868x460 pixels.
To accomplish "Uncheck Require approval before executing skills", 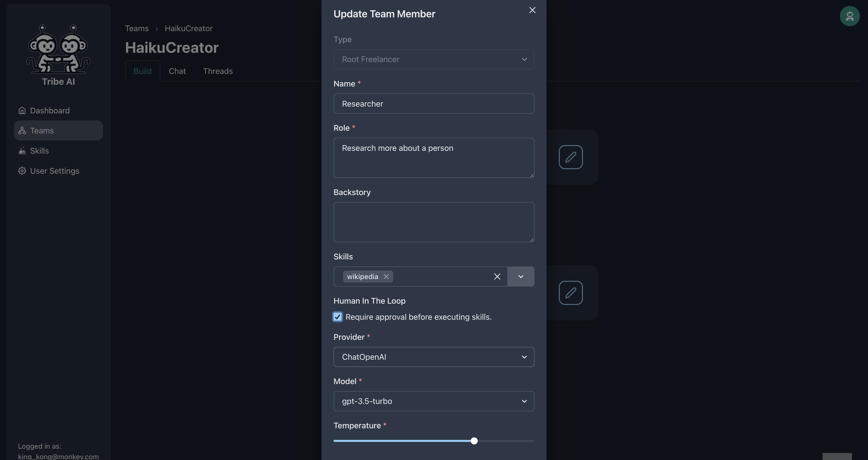I will tap(337, 317).
